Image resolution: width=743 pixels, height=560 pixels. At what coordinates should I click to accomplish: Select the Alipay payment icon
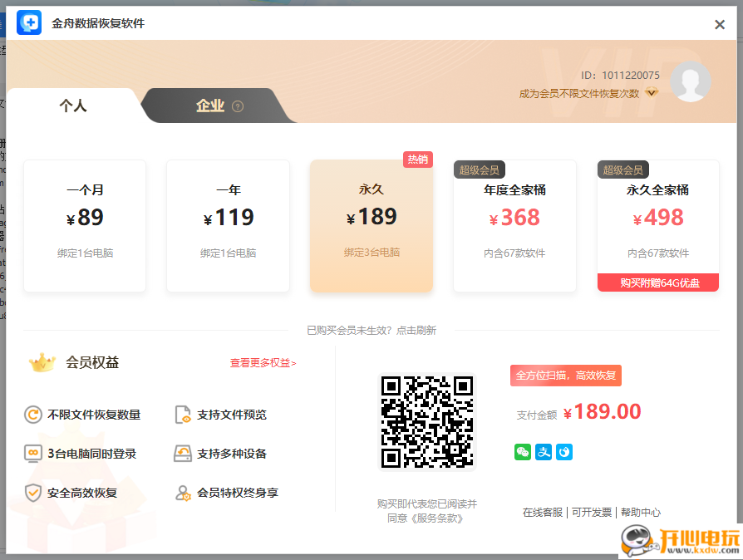click(x=543, y=451)
